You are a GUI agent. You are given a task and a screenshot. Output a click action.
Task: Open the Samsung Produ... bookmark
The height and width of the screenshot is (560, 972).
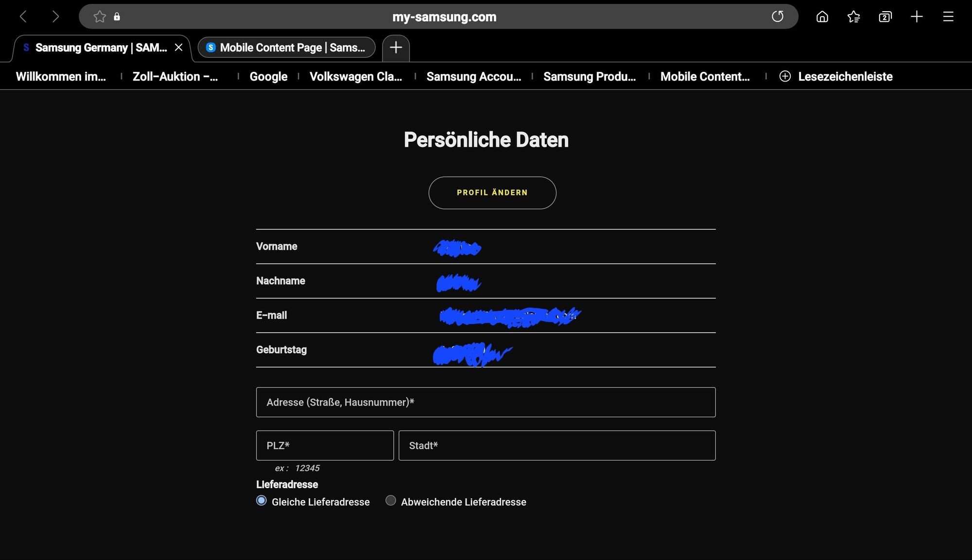pyautogui.click(x=590, y=77)
